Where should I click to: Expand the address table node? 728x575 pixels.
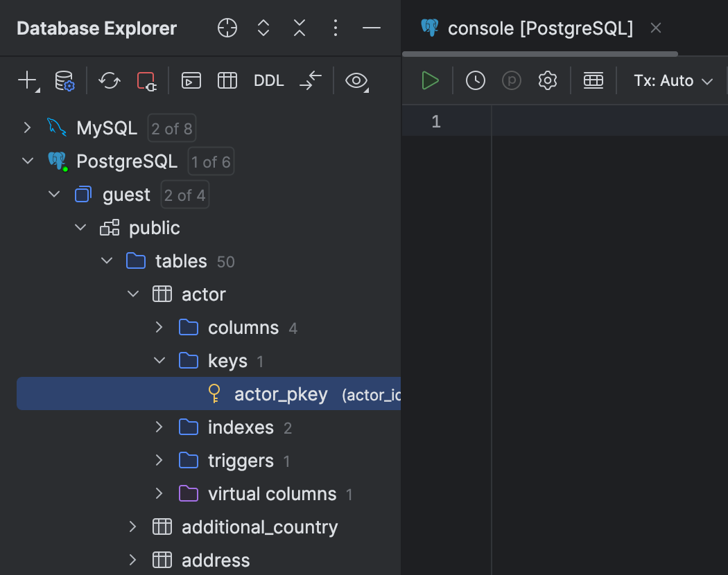tap(133, 560)
